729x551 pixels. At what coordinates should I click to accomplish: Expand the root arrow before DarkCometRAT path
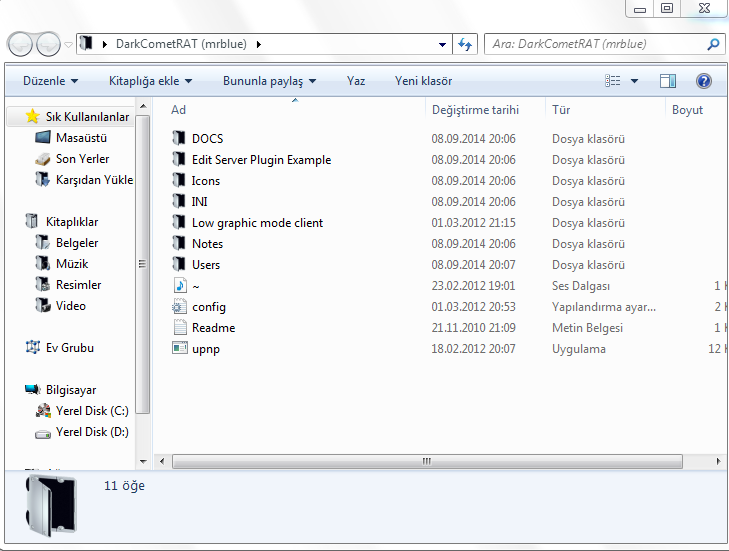[105, 44]
